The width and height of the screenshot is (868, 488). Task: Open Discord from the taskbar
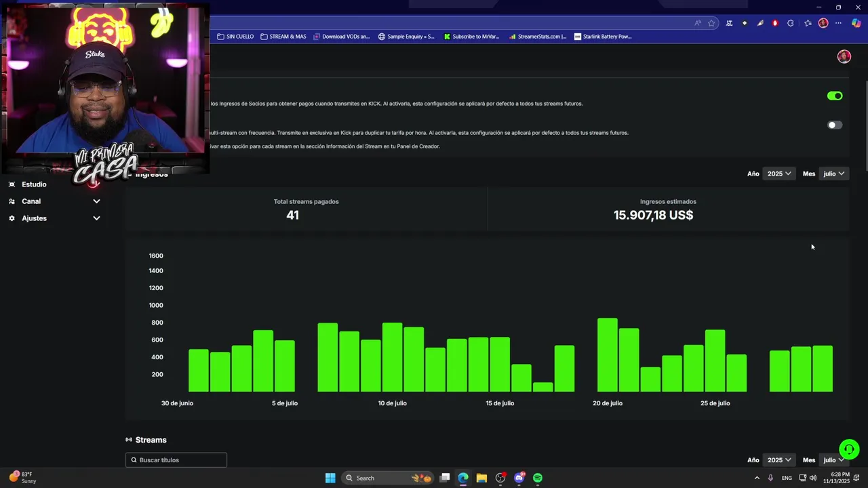(519, 478)
